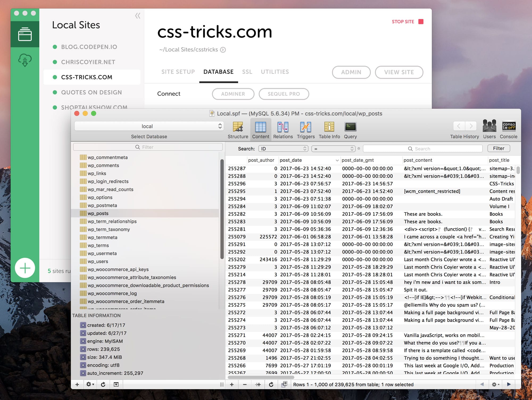532x400 pixels.
Task: Click the content Search input field
Action: pyautogui.click(x=423, y=149)
